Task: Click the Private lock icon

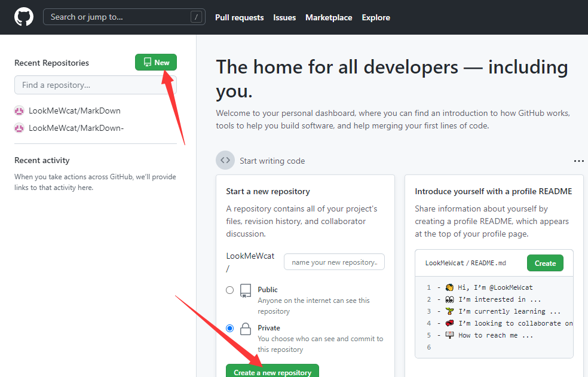Action: pyautogui.click(x=246, y=329)
